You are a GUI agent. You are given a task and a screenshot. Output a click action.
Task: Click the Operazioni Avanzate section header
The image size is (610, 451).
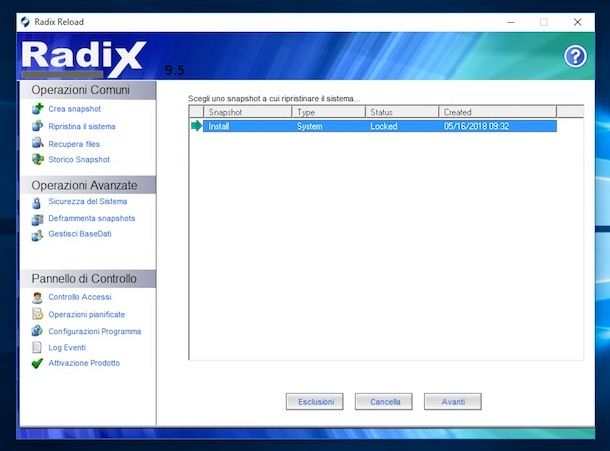point(88,185)
